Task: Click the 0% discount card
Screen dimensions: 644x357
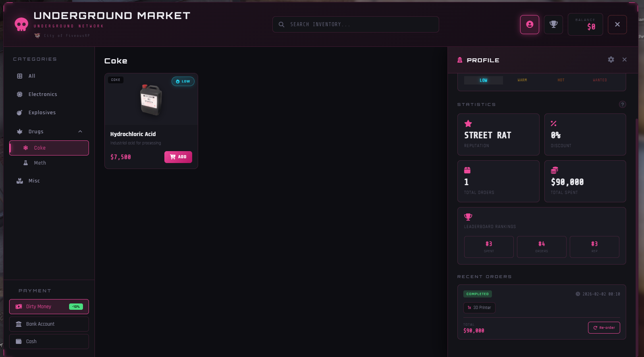Action: [585, 134]
